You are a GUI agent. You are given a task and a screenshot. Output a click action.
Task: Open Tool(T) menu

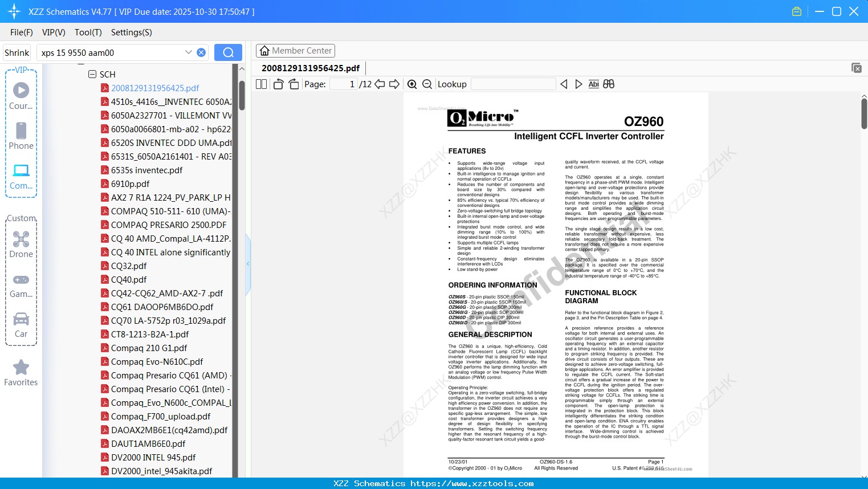88,32
